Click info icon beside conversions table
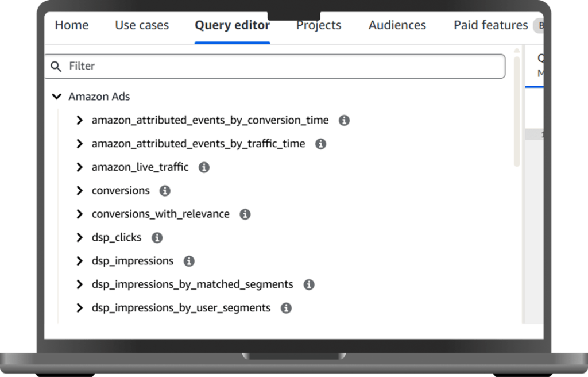 165,191
